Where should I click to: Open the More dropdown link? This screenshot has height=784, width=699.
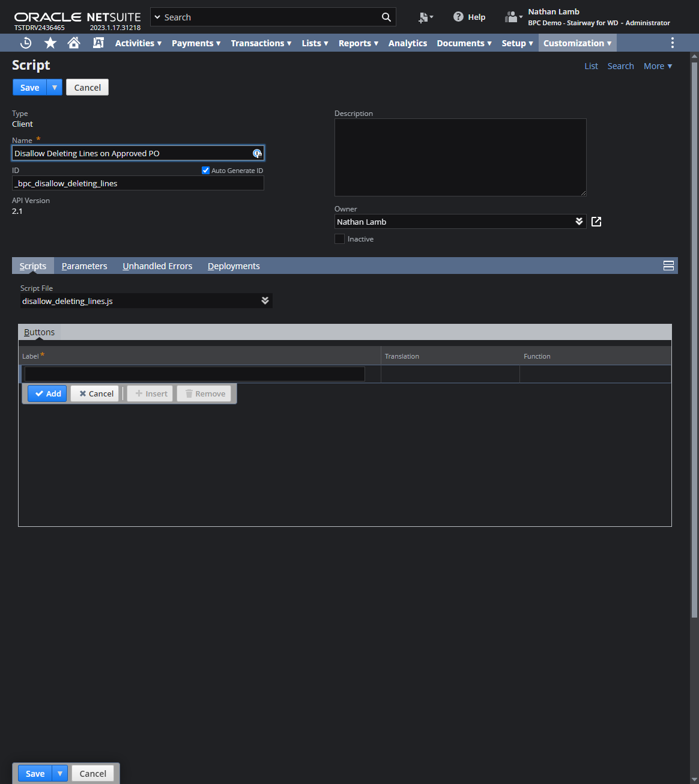coord(658,66)
